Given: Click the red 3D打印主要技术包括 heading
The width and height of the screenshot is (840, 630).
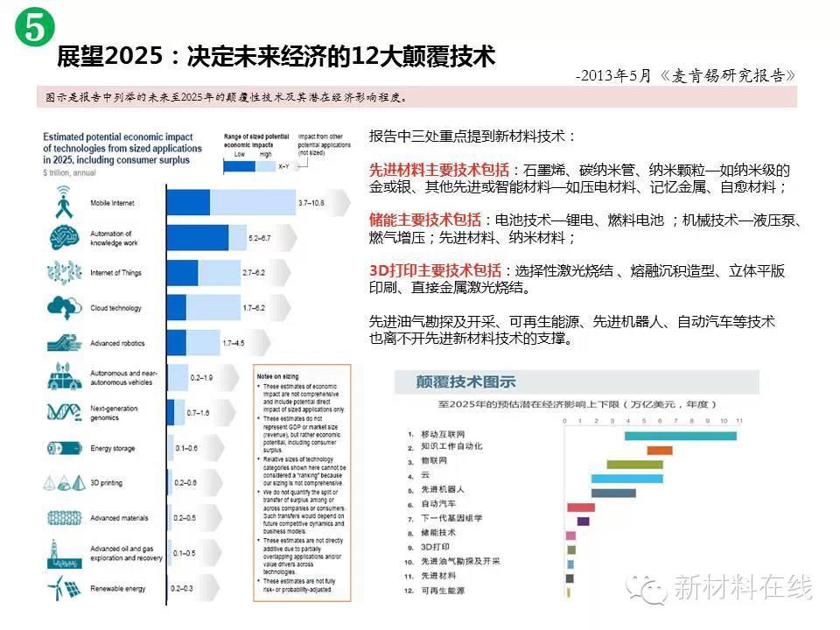Looking at the screenshot, I should click(x=435, y=270).
